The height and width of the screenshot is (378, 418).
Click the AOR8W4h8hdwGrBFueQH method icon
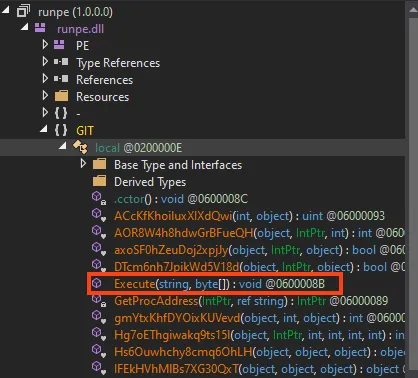tap(99, 232)
